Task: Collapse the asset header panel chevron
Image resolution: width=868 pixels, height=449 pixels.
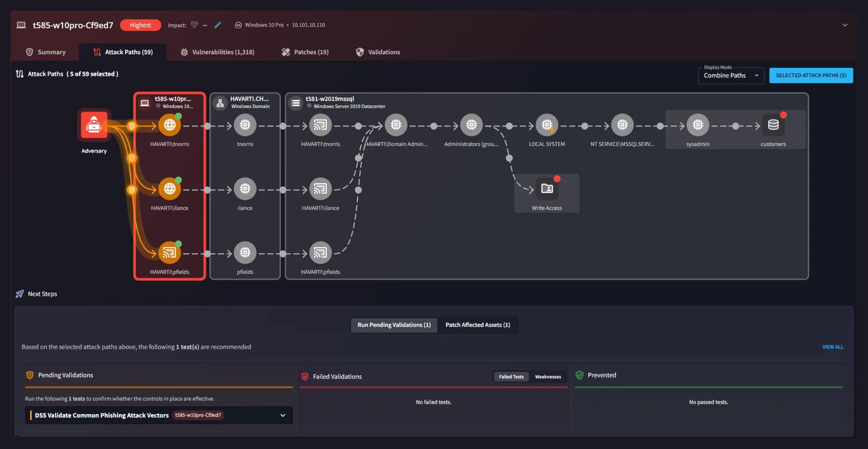Action: pyautogui.click(x=845, y=25)
